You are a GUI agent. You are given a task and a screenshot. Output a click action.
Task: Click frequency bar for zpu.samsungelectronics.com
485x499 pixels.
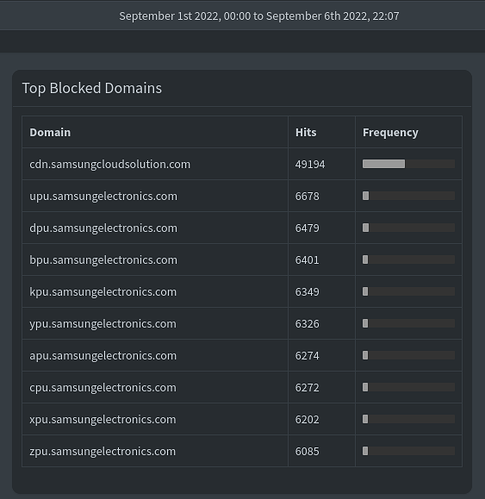(x=409, y=451)
